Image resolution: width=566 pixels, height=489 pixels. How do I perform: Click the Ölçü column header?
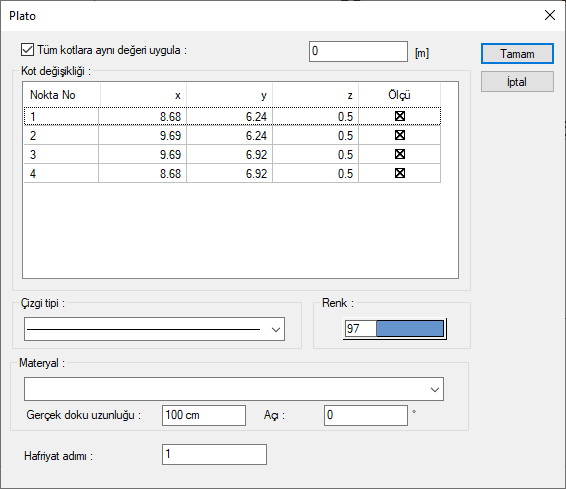399,95
